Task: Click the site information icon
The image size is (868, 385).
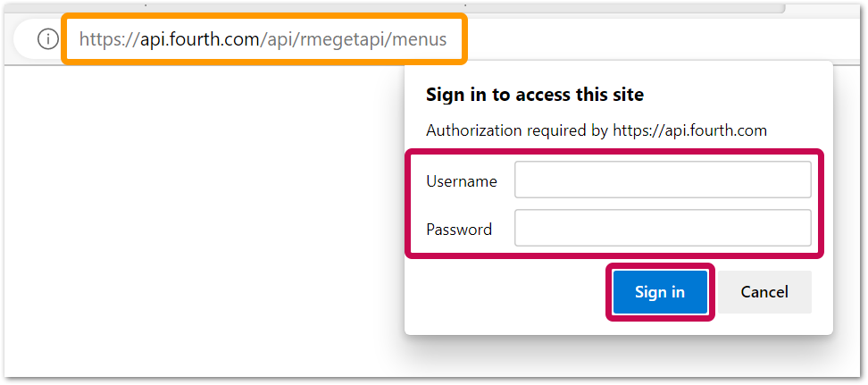Action: 48,39
